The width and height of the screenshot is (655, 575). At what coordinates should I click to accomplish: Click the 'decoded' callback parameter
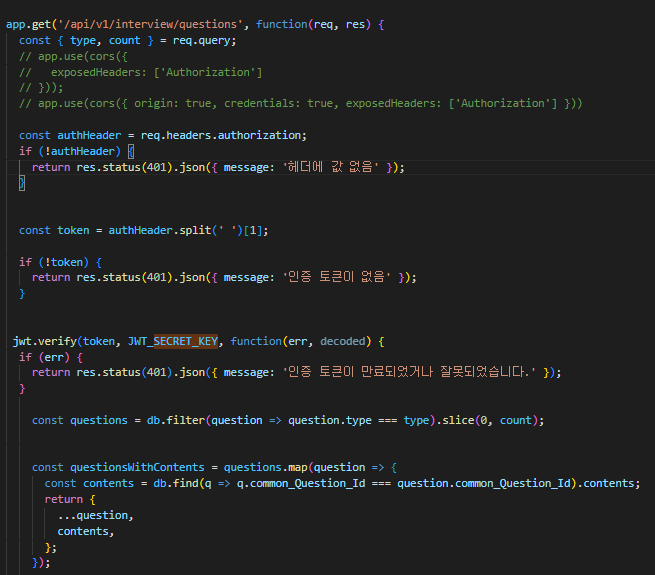(343, 341)
